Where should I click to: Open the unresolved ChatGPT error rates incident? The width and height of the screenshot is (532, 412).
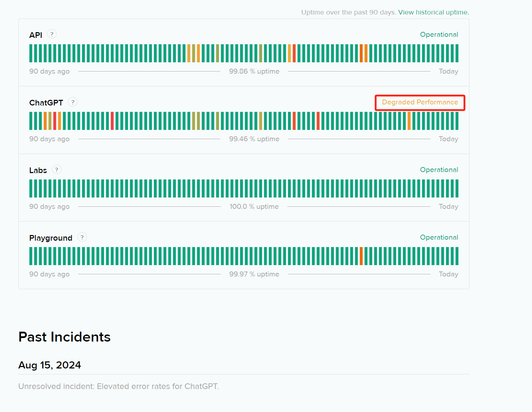[118, 386]
